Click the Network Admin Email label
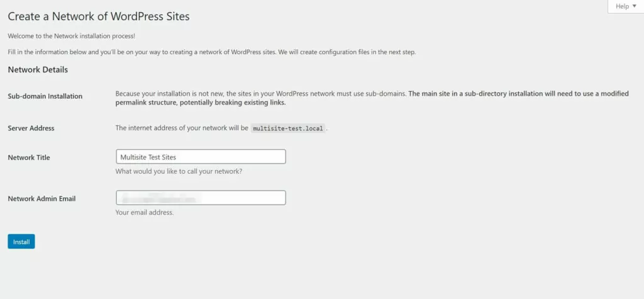 [42, 198]
